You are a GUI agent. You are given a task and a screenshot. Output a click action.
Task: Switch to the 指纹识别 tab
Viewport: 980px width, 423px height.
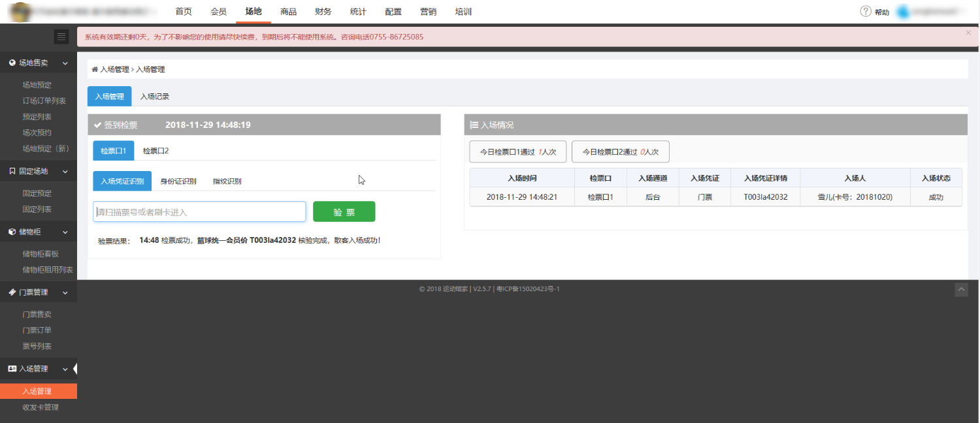[227, 181]
